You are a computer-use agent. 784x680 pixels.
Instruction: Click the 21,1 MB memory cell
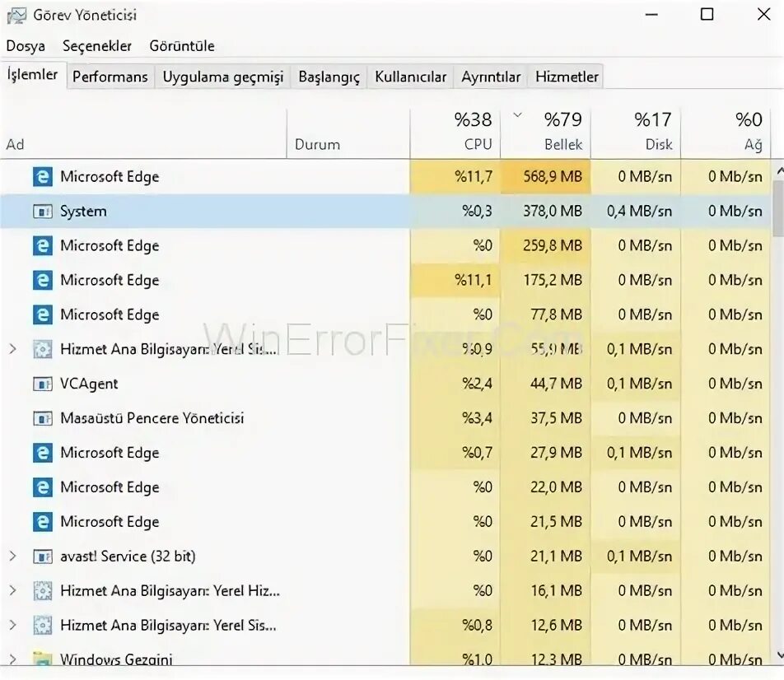pos(545,557)
